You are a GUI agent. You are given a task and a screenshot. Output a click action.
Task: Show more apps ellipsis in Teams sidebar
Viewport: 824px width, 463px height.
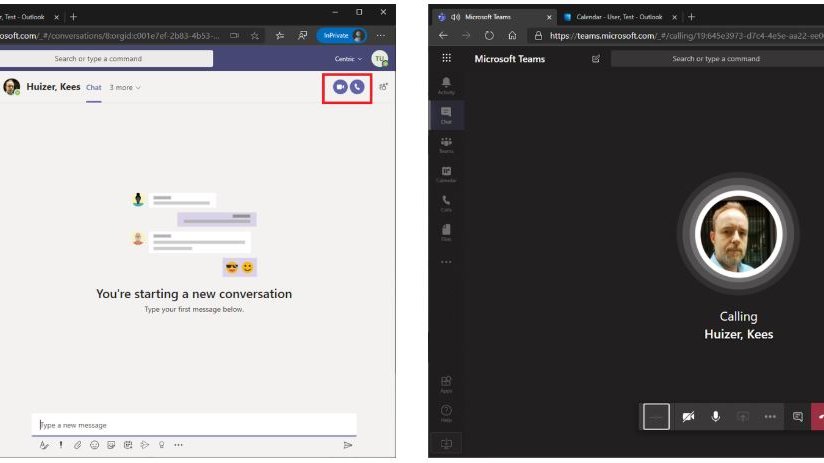446,262
